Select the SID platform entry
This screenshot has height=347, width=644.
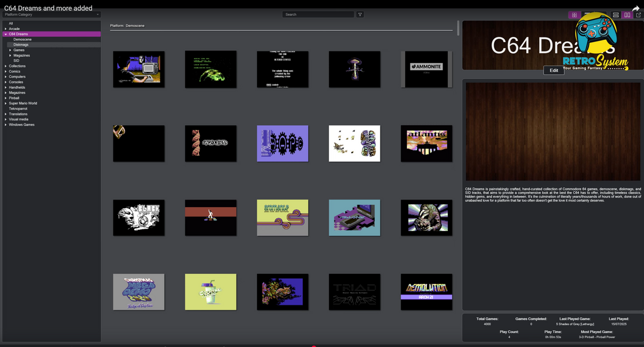16,61
